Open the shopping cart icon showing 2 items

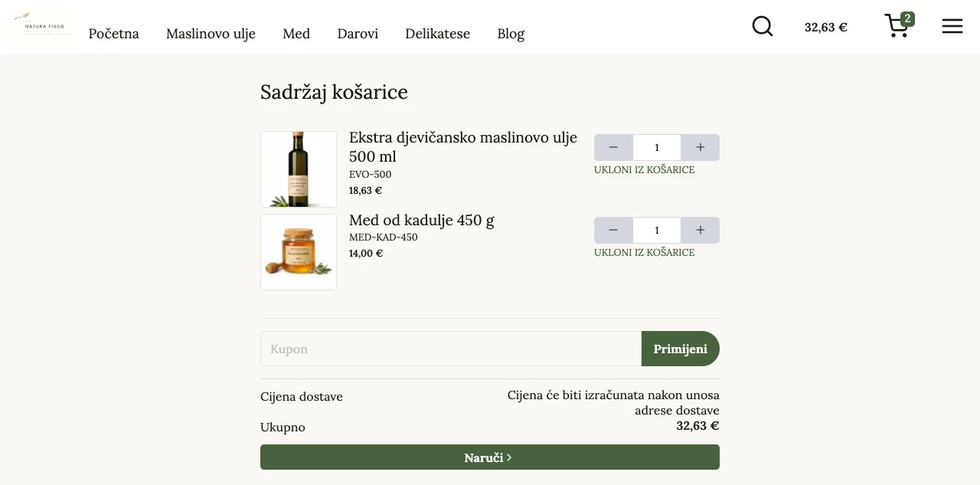pos(897,28)
